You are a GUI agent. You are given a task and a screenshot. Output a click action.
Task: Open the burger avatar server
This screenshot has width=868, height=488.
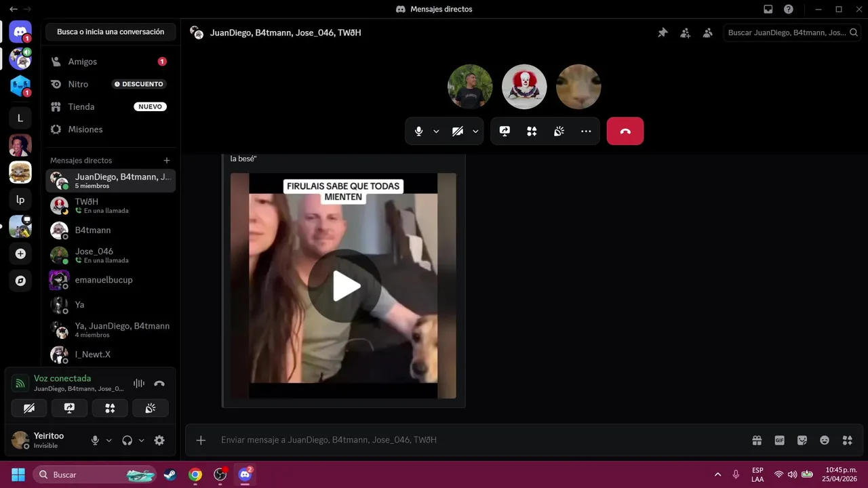(20, 172)
